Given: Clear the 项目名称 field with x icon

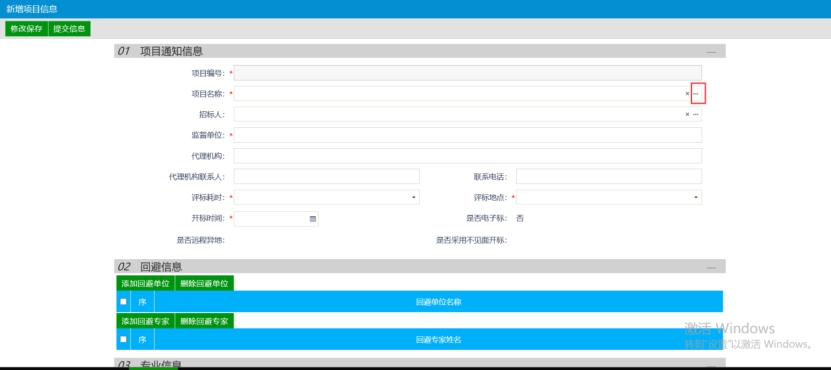Looking at the screenshot, I should (687, 93).
